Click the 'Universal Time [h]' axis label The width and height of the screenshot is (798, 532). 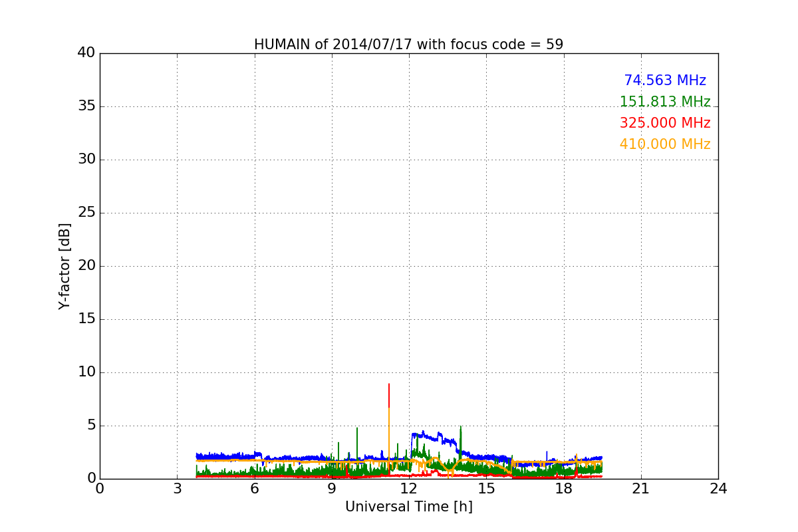pyautogui.click(x=409, y=507)
